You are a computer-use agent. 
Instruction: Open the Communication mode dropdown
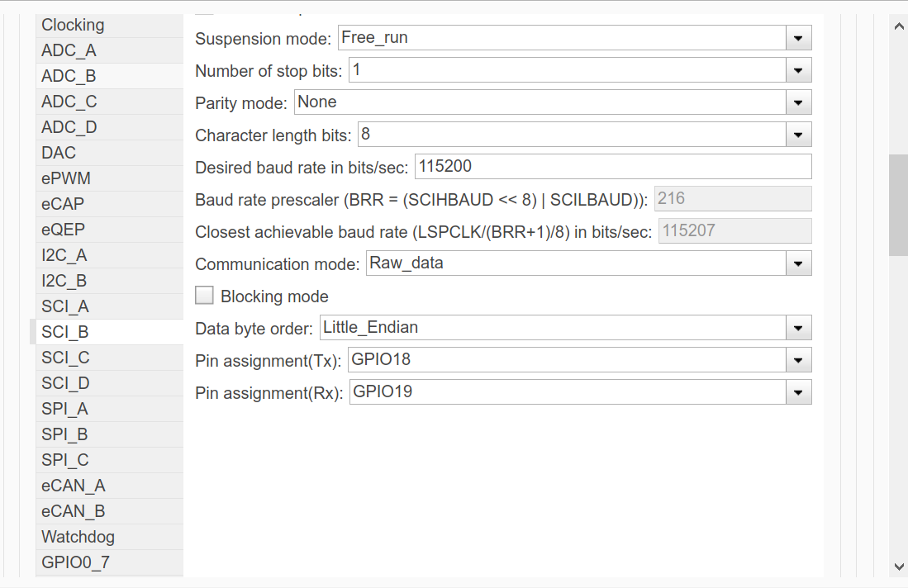[x=798, y=263]
